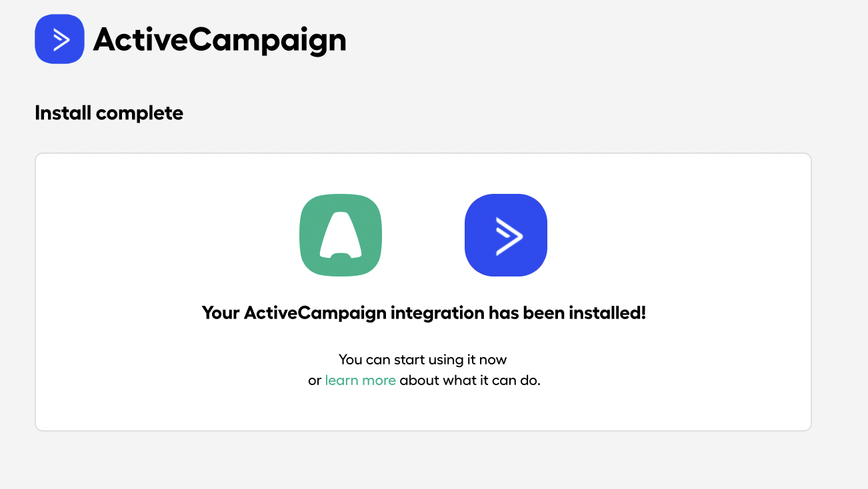Click the word 'Campaign' in the header wordmark

[x=268, y=41]
